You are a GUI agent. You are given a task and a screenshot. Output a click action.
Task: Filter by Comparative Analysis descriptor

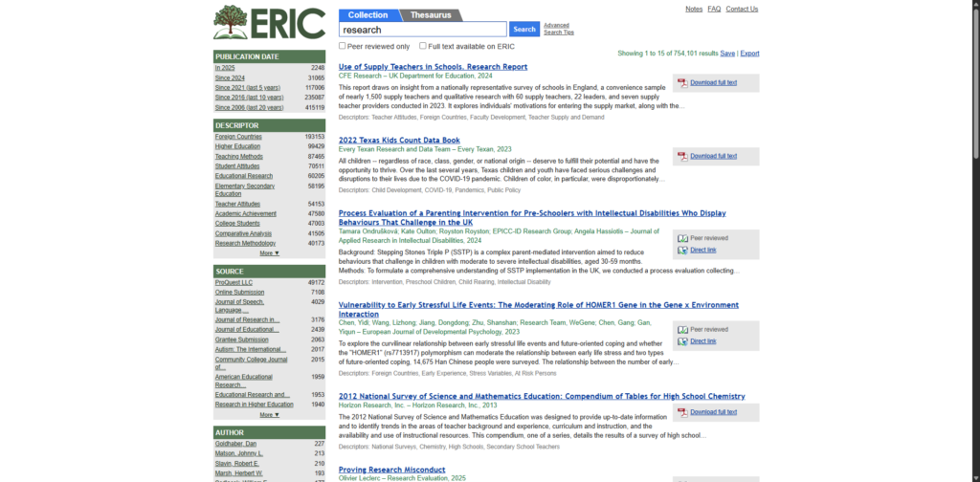[x=243, y=233]
